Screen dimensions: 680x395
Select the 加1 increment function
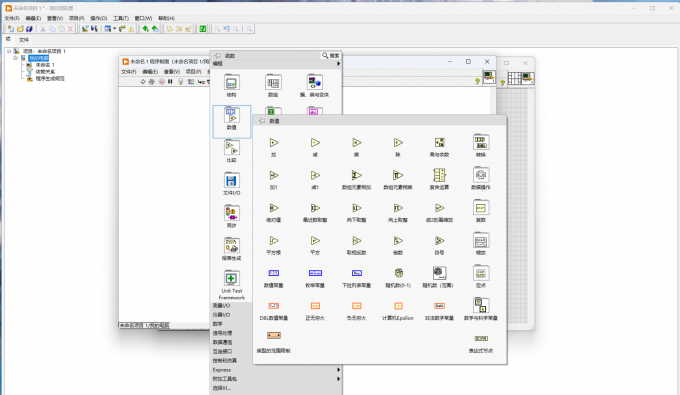point(274,175)
